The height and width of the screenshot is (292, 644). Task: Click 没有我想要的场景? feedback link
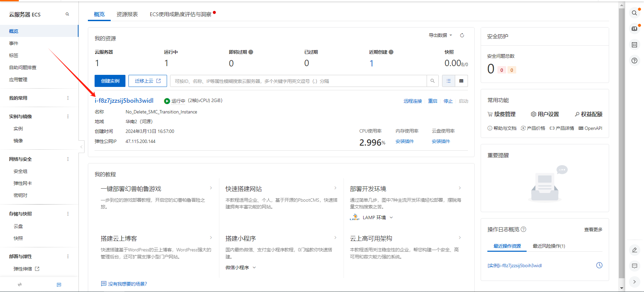coord(124,284)
